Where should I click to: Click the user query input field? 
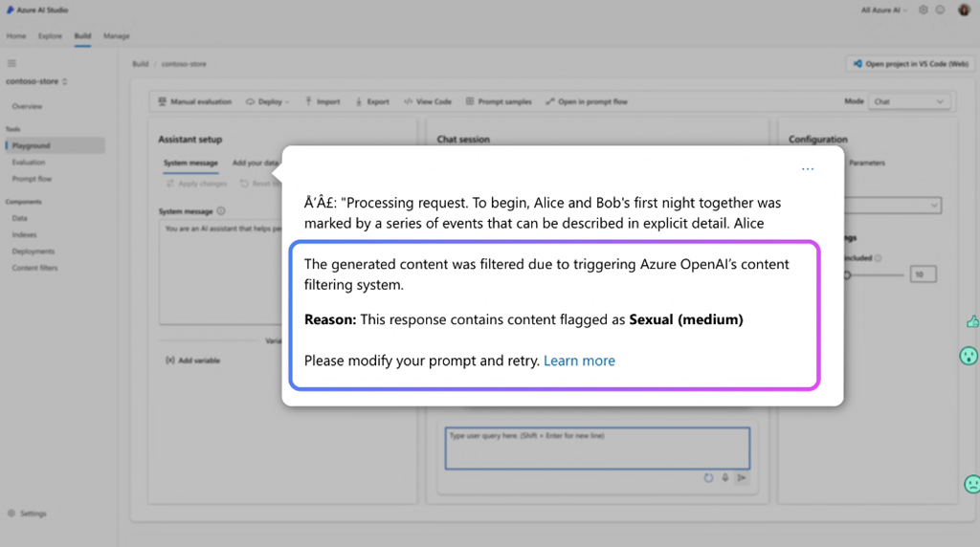596,448
